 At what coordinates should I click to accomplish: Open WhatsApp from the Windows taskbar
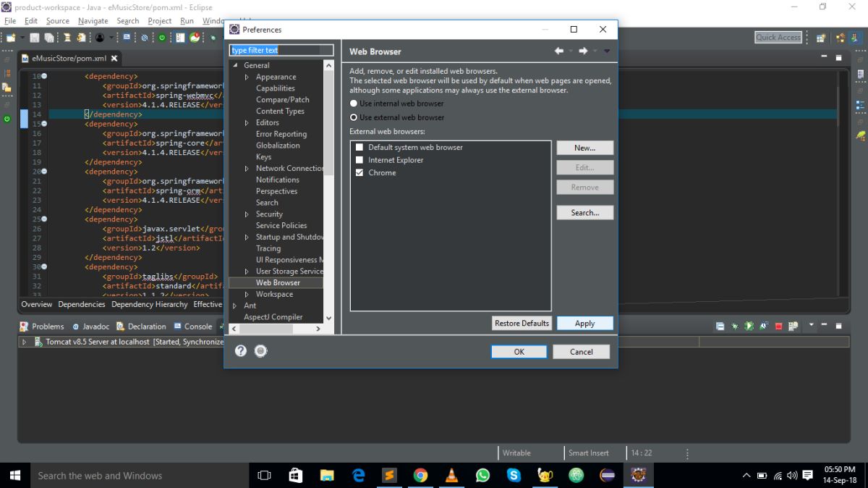482,476
